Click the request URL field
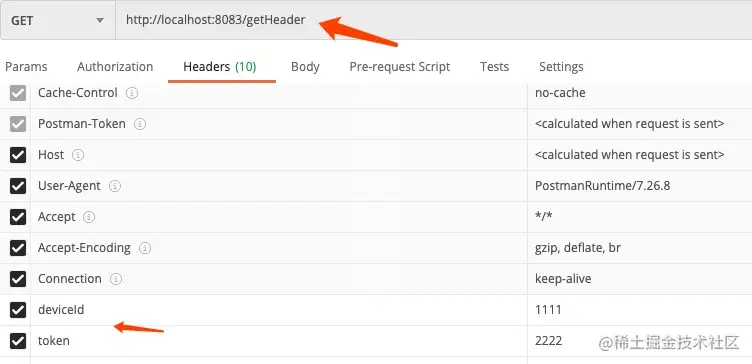Viewport: 752px width, 364px height. click(x=434, y=20)
